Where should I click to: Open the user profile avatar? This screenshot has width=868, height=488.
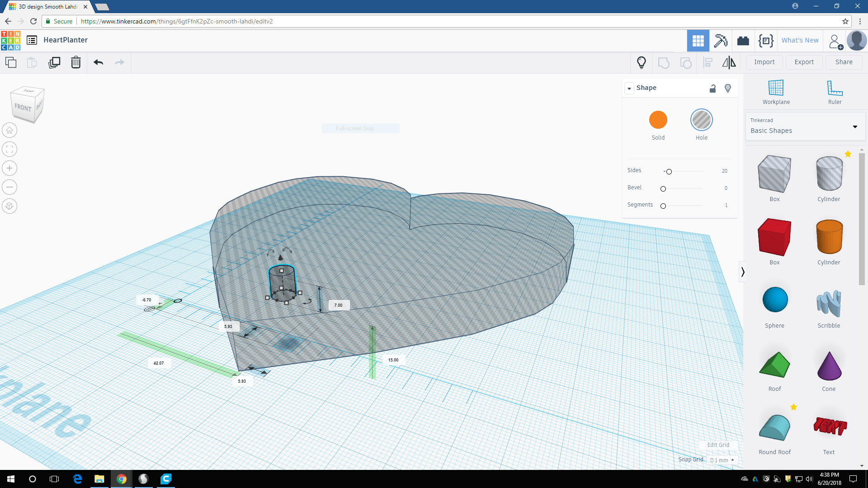tap(857, 41)
